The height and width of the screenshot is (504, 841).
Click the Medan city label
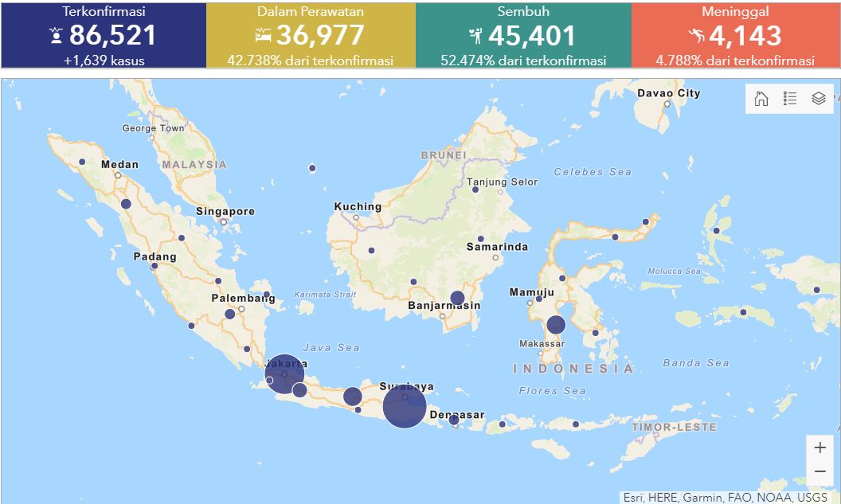pyautogui.click(x=119, y=165)
